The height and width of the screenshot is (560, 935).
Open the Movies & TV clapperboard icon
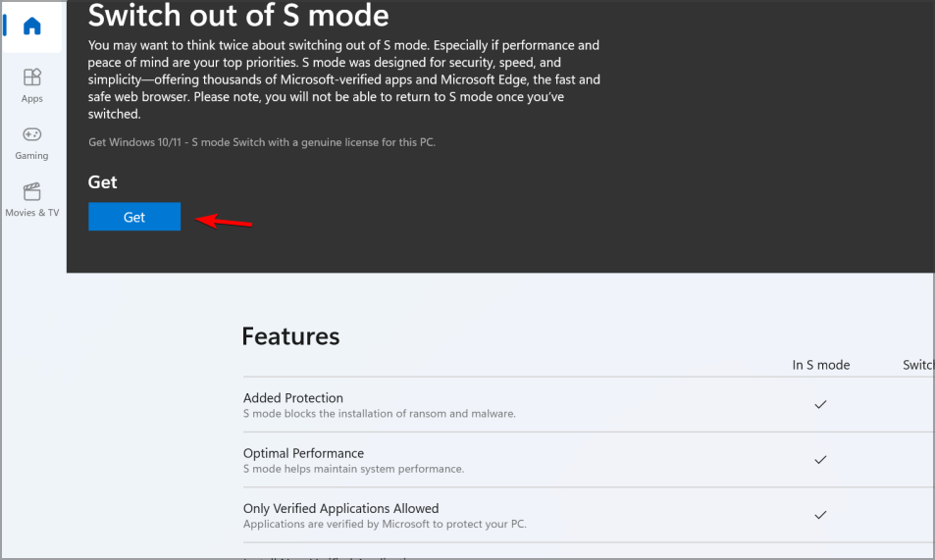[32, 191]
